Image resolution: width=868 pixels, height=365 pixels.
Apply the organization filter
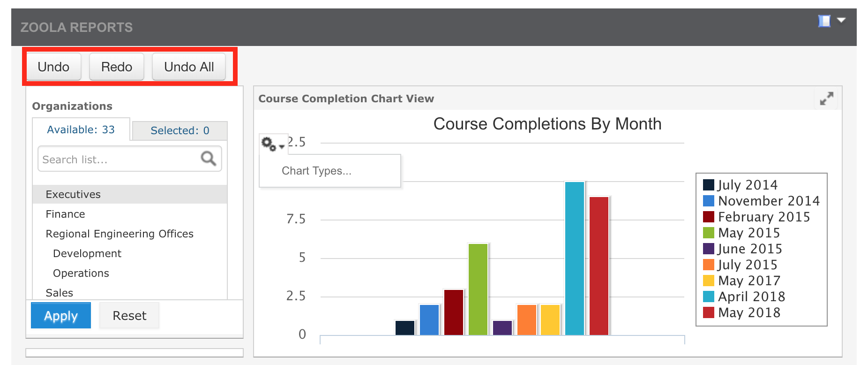click(61, 316)
